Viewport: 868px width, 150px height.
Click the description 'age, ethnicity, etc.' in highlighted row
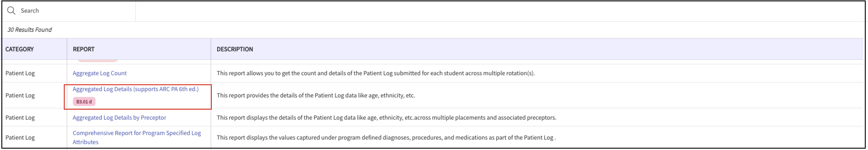[x=316, y=95]
